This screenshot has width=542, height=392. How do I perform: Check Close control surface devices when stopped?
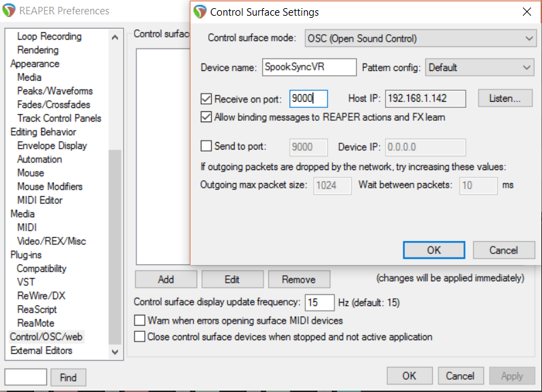[140, 337]
